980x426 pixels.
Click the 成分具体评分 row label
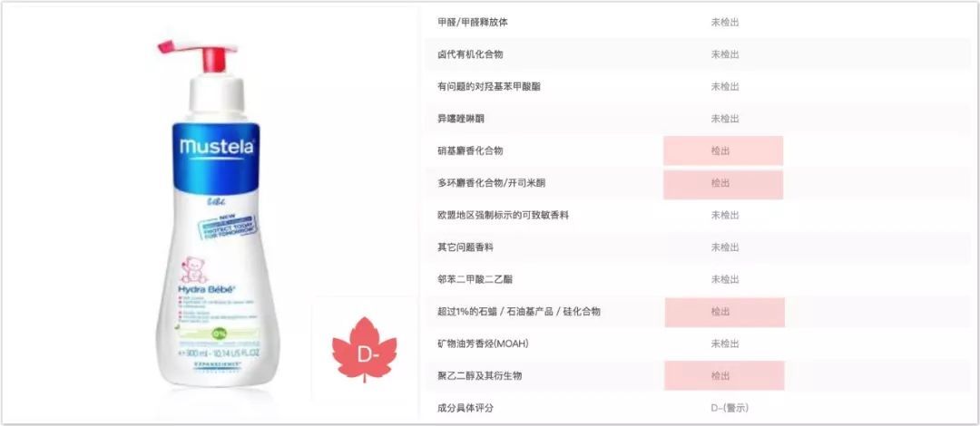tap(465, 409)
